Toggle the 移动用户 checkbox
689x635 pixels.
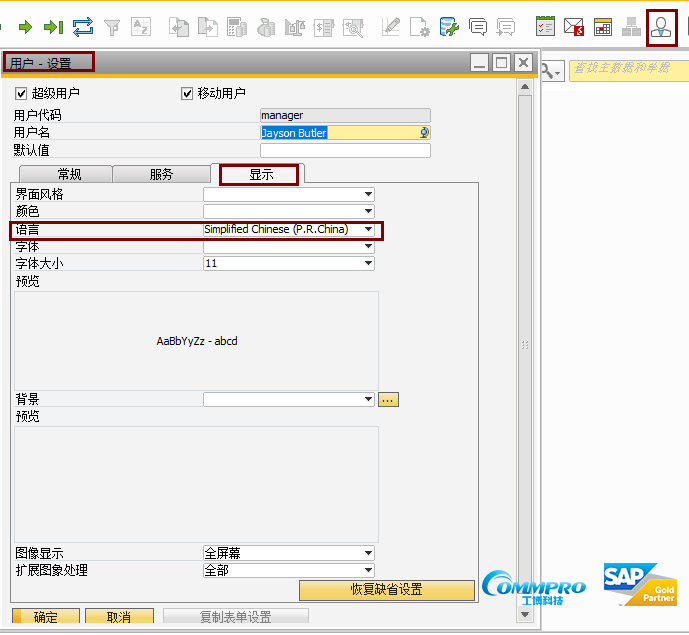[187, 94]
